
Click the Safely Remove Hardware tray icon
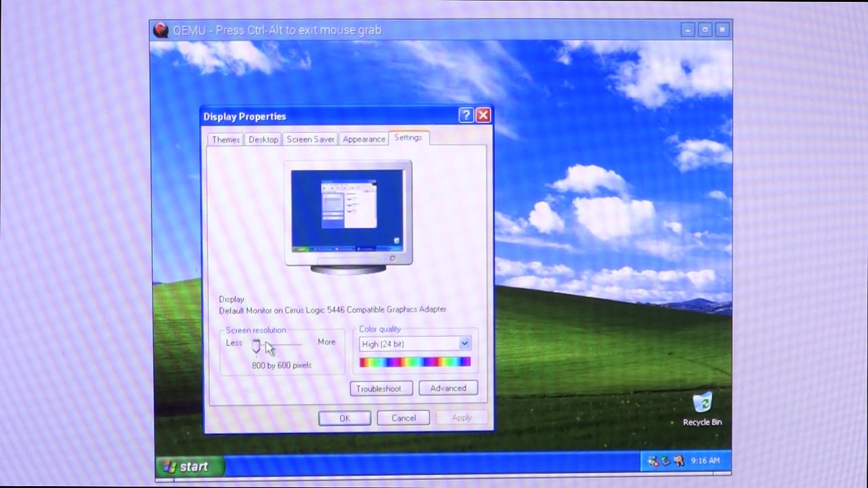(x=665, y=460)
